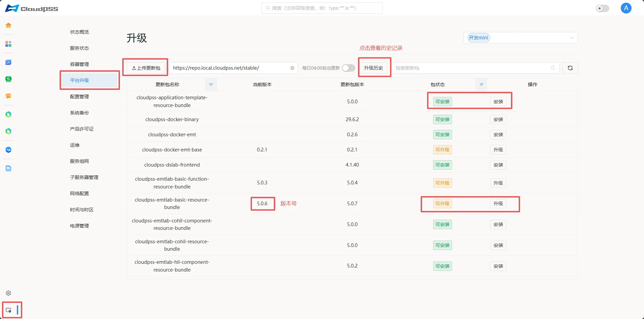Click the 可安装 tag for cloudpss-dslab-frontend
The width and height of the screenshot is (644, 319).
(x=442, y=165)
